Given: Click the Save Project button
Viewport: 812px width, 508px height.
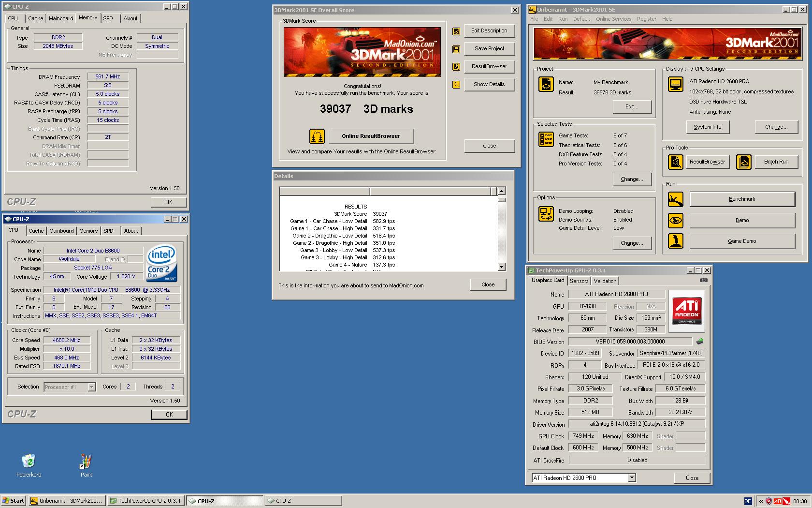Looking at the screenshot, I should [490, 49].
